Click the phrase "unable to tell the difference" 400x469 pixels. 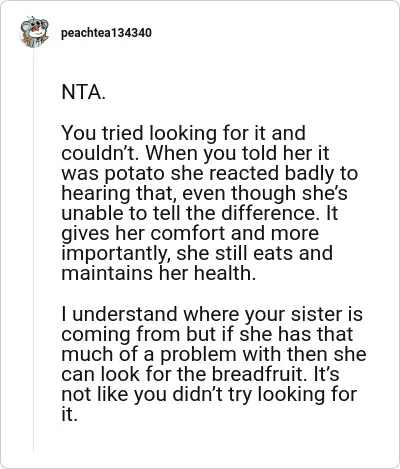(188, 213)
